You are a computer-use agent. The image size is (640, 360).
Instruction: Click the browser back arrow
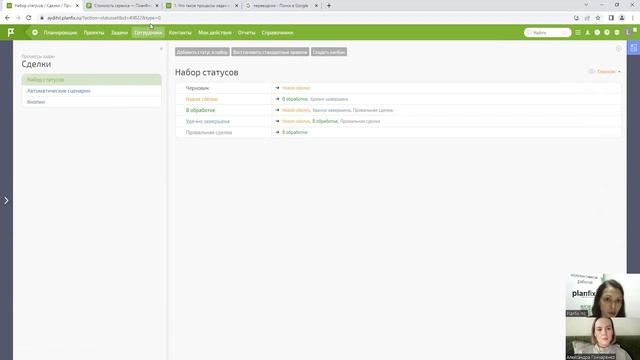point(7,18)
